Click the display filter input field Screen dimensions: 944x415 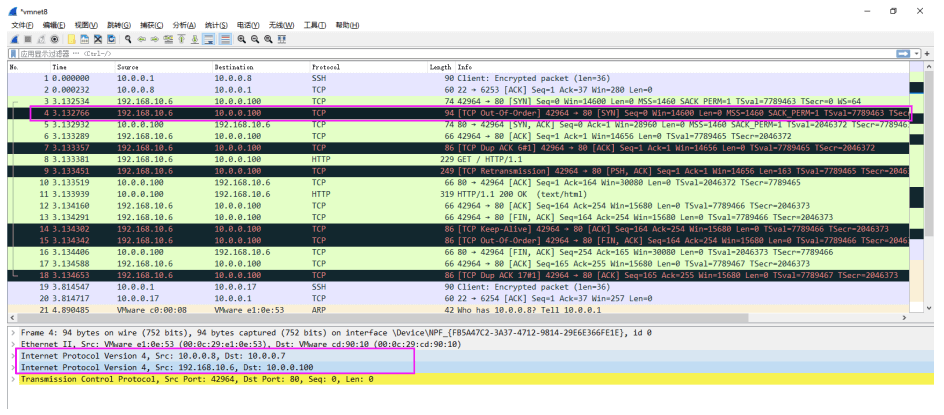[x=456, y=54]
